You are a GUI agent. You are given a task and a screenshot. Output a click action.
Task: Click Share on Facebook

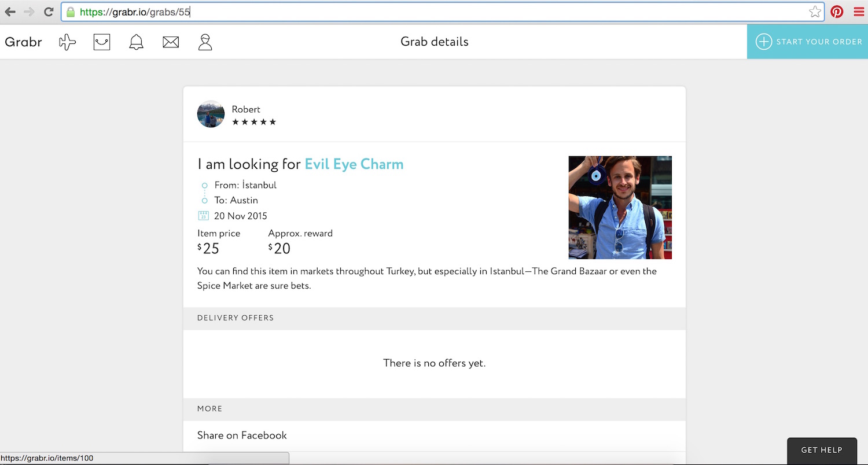click(x=242, y=436)
